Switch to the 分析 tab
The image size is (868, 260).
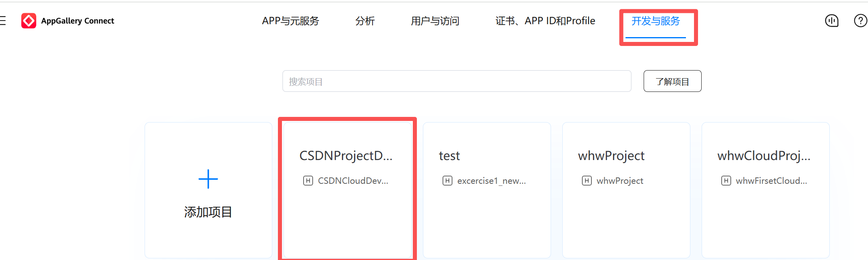click(365, 21)
